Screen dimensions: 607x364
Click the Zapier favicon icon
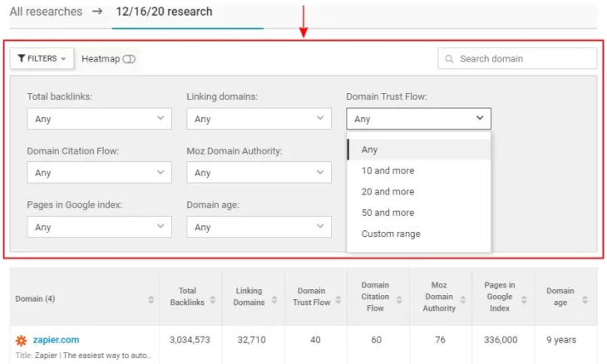[x=22, y=340]
